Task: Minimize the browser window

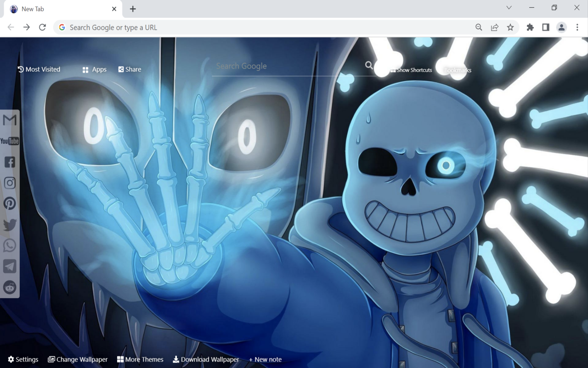Action: pyautogui.click(x=531, y=7)
